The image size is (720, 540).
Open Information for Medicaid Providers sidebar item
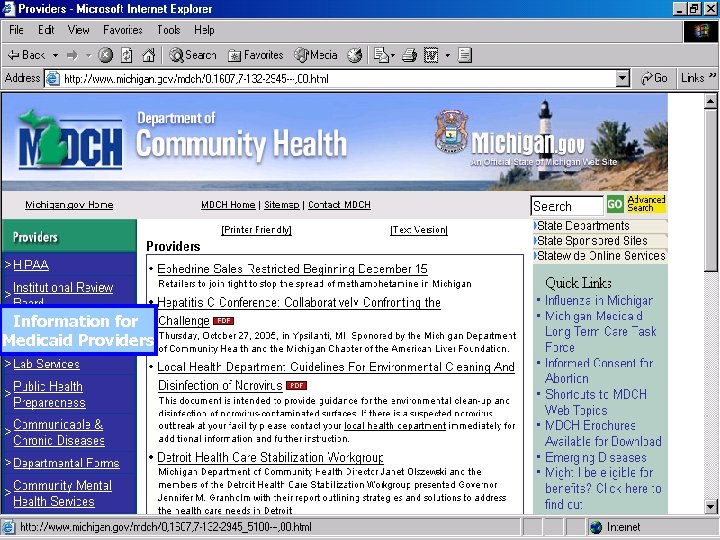click(x=78, y=330)
